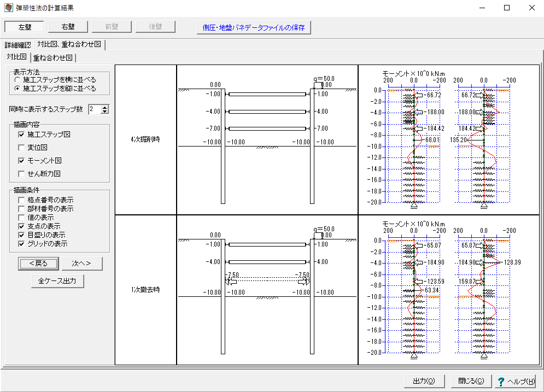544x392 pixels.
Task: Open the 対比図 sub-tab
Action: tap(16, 57)
